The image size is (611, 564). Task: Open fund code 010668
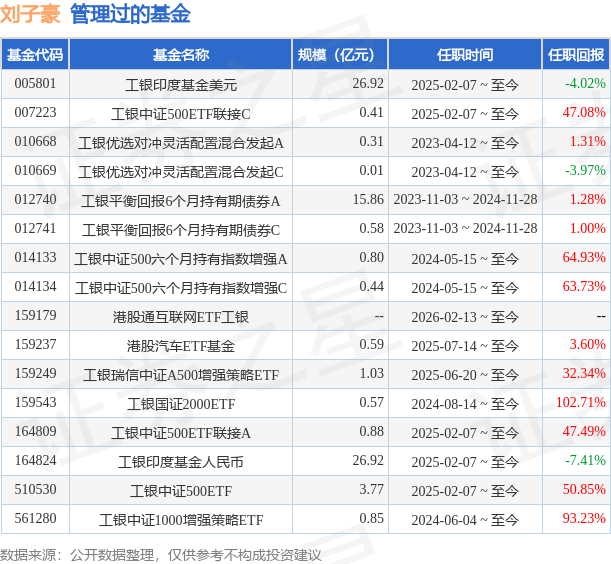(35, 142)
